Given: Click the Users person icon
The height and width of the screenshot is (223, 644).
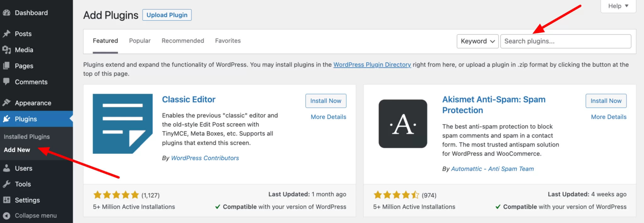Looking at the screenshot, I should (7, 168).
